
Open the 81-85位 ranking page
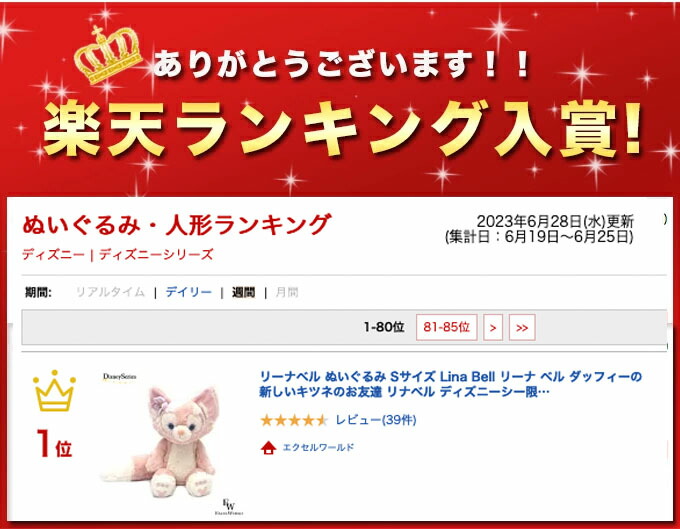pos(446,327)
